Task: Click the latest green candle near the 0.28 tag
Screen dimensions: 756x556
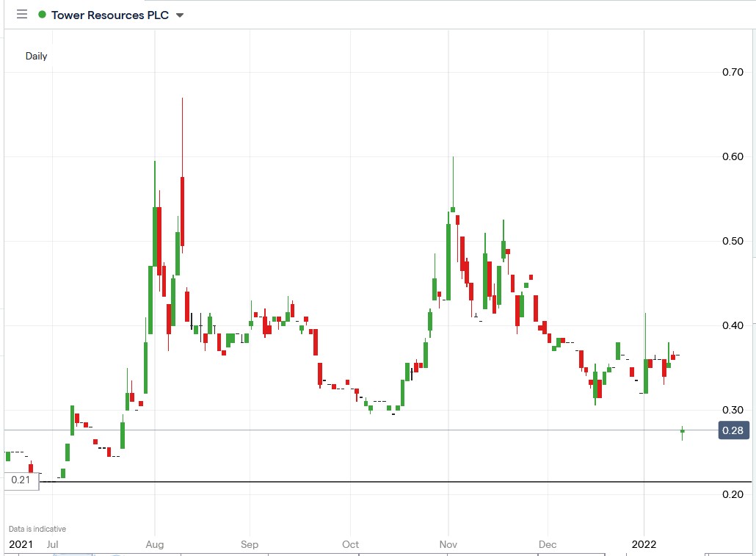Action: click(681, 431)
